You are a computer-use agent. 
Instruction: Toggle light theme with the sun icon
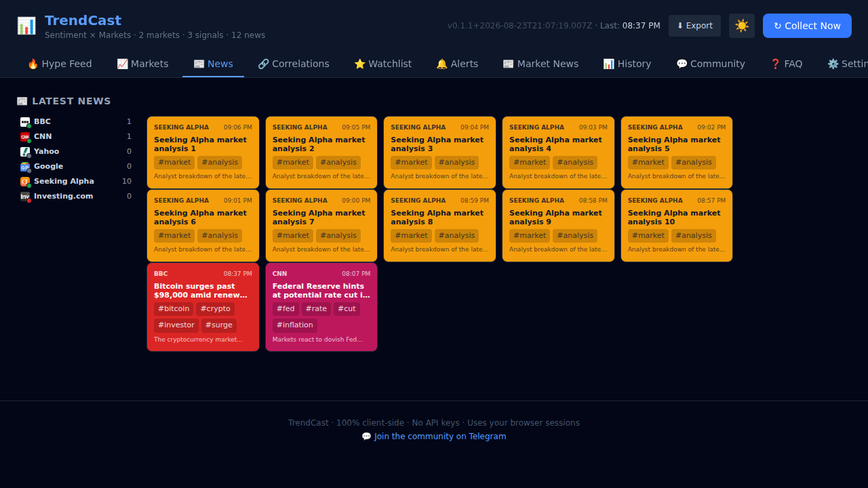coord(742,26)
